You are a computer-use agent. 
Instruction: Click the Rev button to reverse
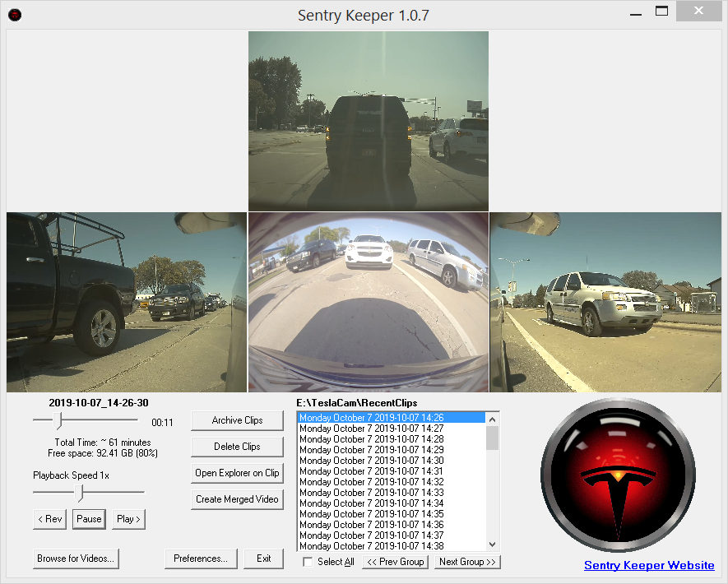pyautogui.click(x=49, y=519)
